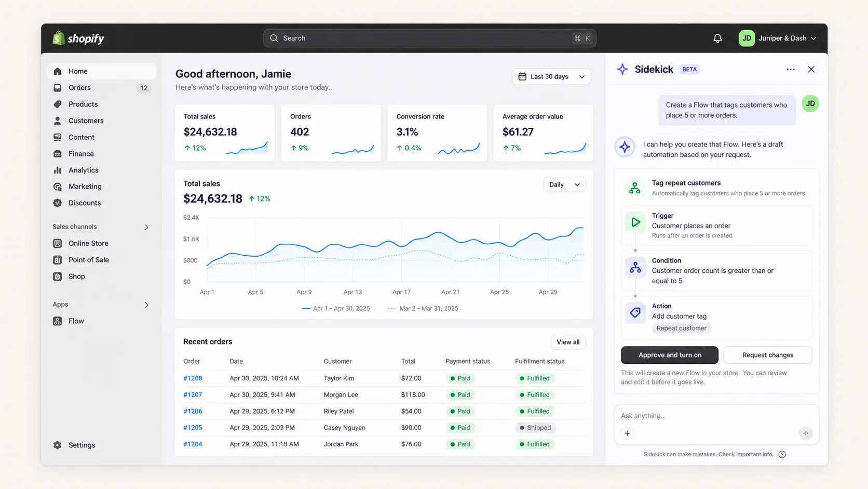Click Approve and turn on
The height and width of the screenshot is (489, 868).
click(x=670, y=355)
